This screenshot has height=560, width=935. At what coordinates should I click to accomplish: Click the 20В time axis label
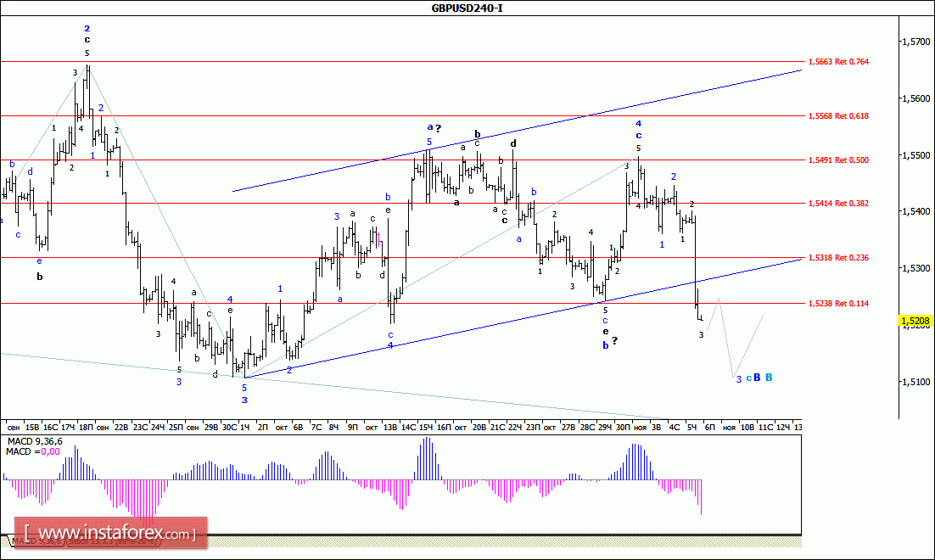point(479,427)
